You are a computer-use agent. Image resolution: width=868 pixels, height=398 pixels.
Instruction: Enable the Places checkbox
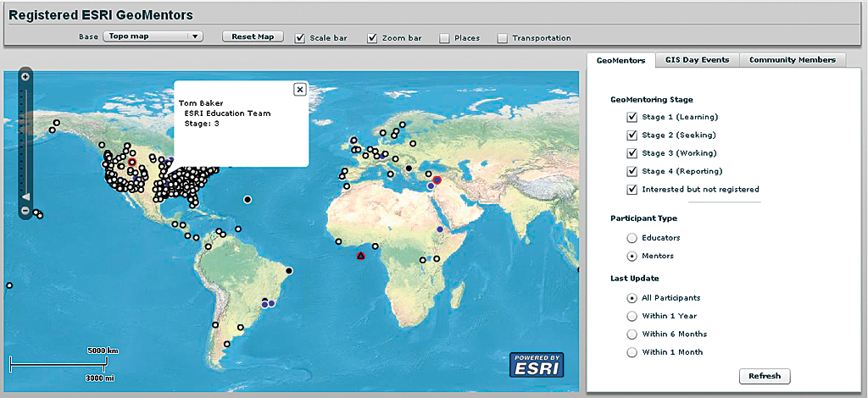(444, 38)
